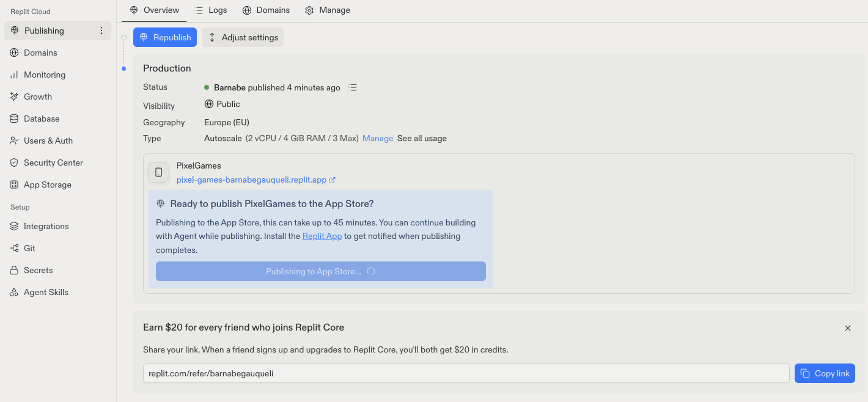
Task: Click the blue Production timeline marker dot
Action: [x=123, y=68]
